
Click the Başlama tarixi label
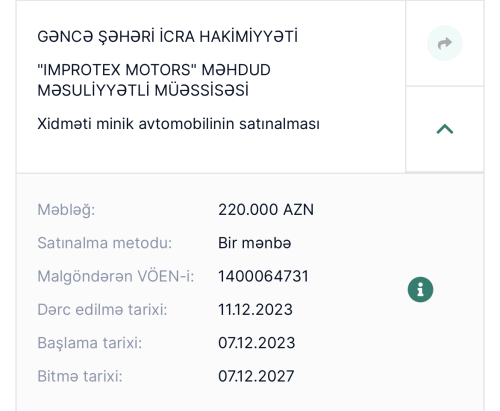90,343
